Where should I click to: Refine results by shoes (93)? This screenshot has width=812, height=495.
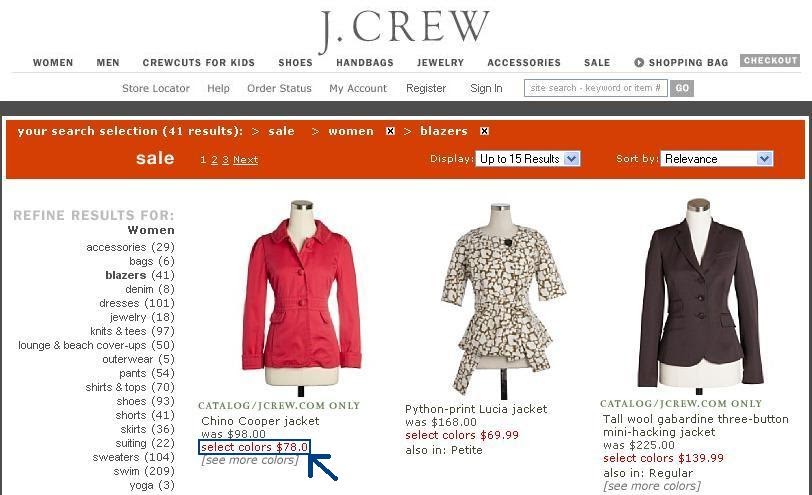(146, 401)
